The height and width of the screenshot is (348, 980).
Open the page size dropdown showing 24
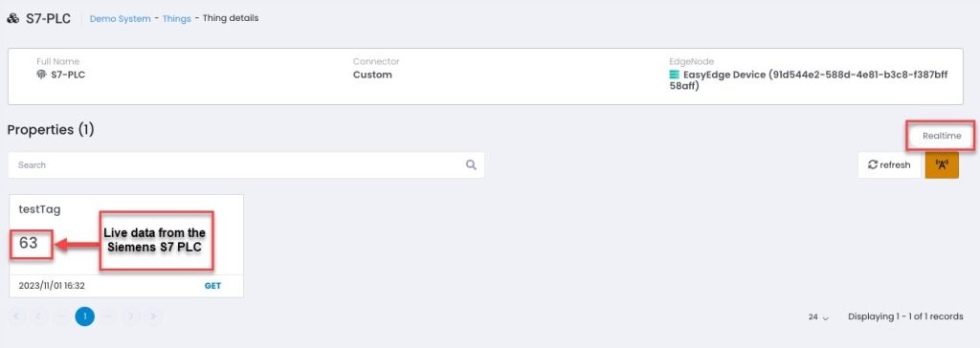click(x=818, y=316)
